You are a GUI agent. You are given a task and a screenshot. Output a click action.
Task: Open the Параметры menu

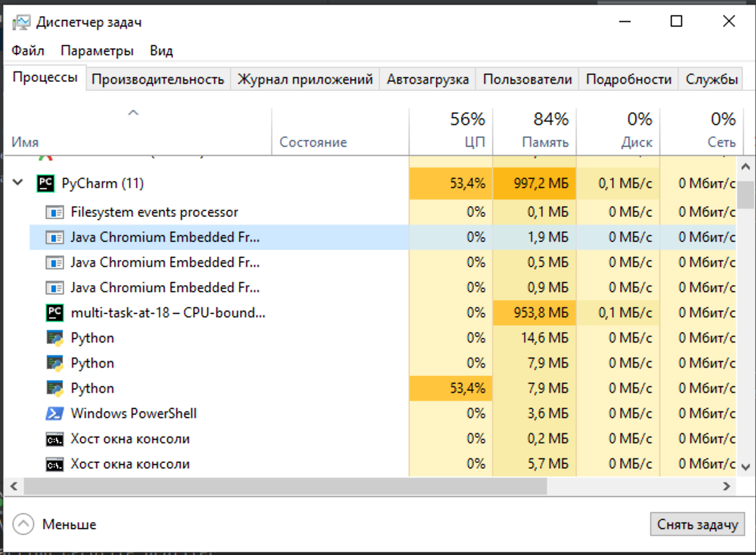[97, 51]
